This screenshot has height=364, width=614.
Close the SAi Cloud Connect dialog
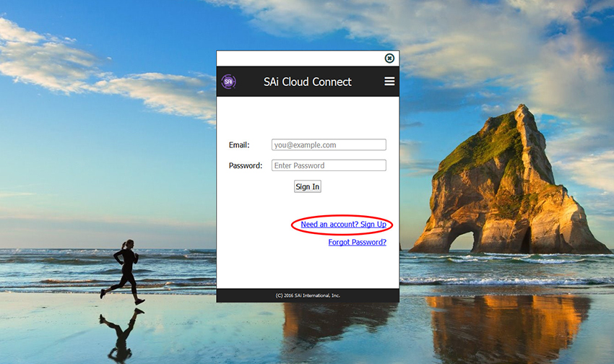pos(389,58)
